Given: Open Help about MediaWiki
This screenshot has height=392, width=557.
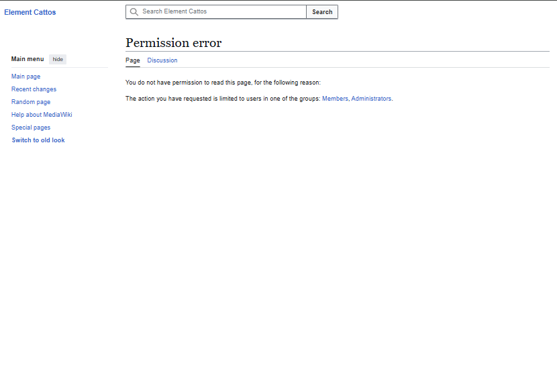Looking at the screenshot, I should [x=42, y=115].
